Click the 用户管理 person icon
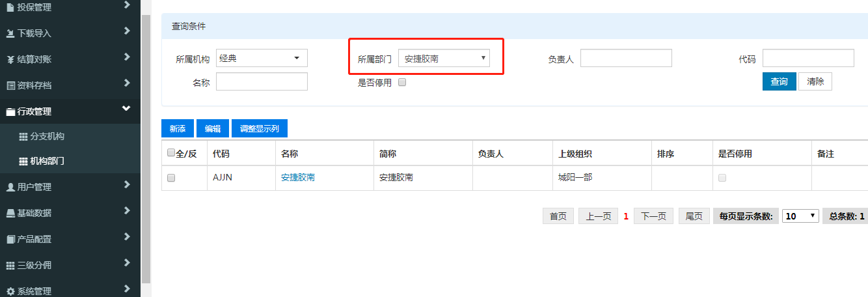This screenshot has width=868, height=297. click(x=10, y=187)
